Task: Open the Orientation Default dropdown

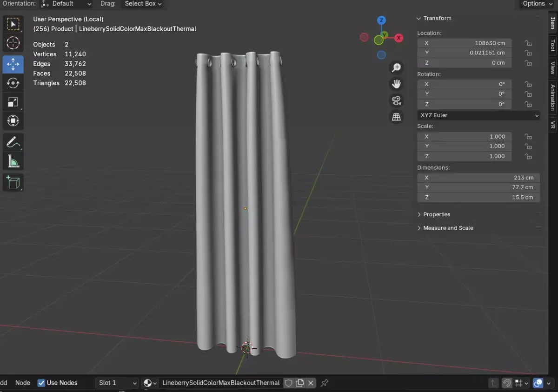Action: [66, 4]
